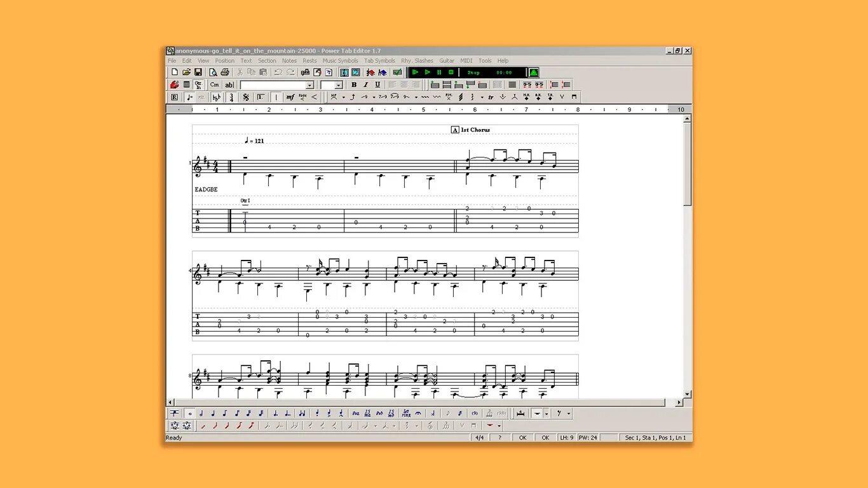Expand the red symbol dropdown arrow on bottom row
The width and height of the screenshot is (868, 488).
pos(499,426)
